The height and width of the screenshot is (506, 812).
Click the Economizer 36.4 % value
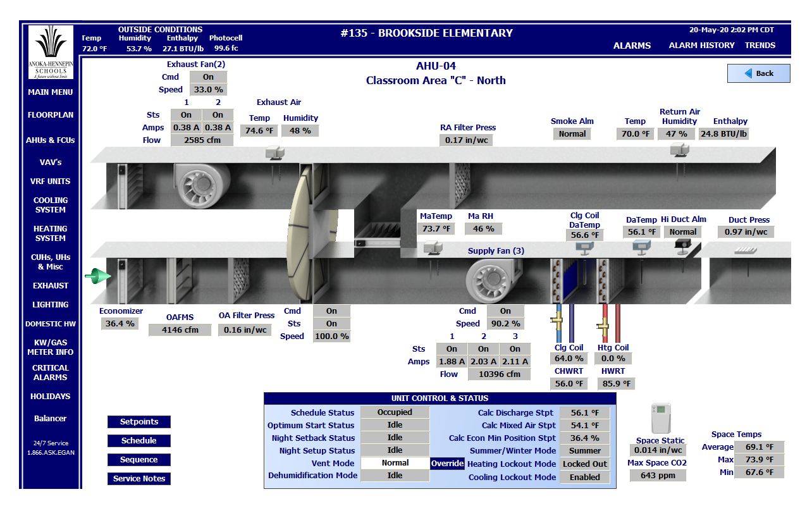(x=120, y=324)
